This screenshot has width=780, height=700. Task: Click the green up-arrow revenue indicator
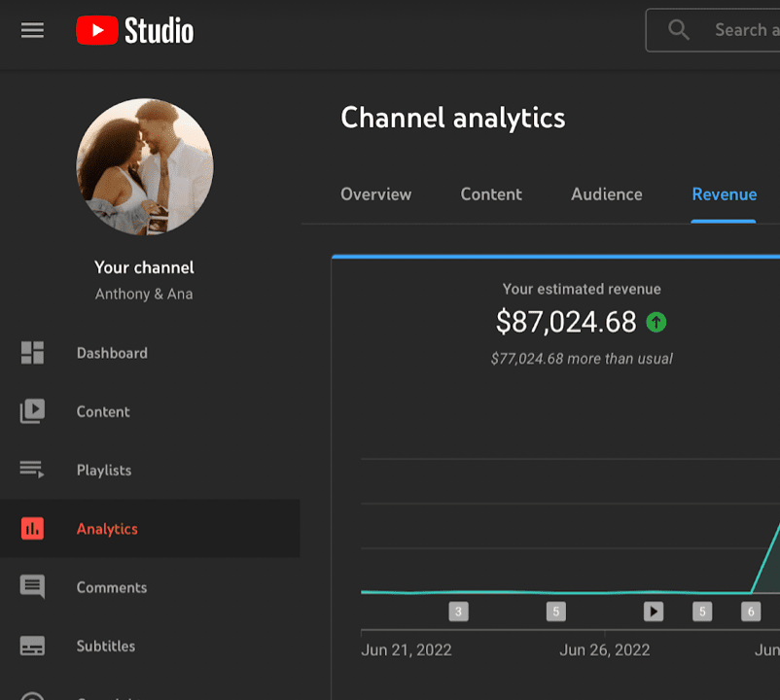[x=656, y=322]
